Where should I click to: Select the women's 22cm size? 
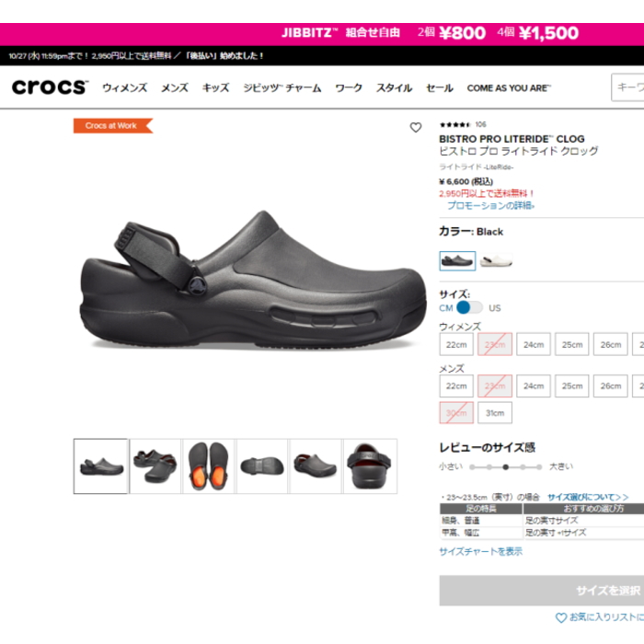tap(456, 344)
